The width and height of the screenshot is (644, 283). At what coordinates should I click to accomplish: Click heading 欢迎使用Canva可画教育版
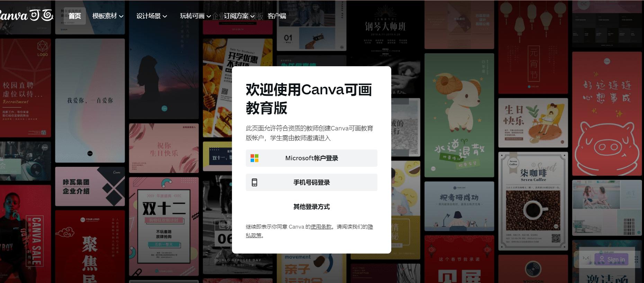(309, 99)
